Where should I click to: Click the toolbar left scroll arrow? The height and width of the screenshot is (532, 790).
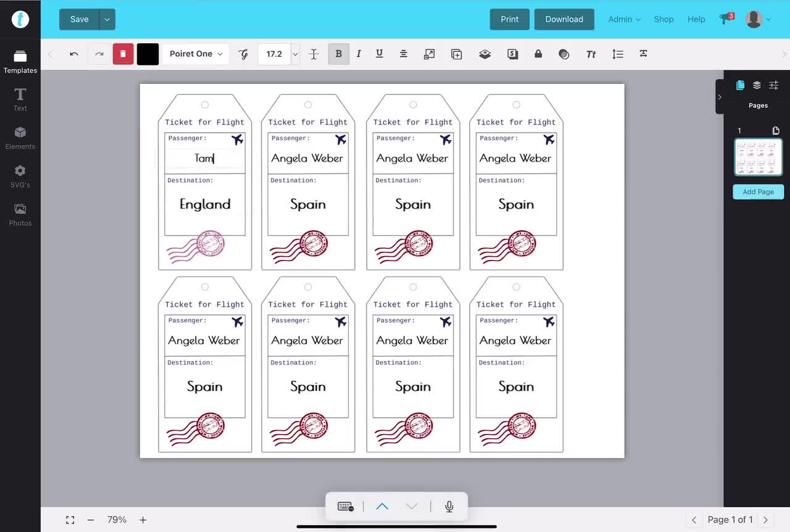51,54
